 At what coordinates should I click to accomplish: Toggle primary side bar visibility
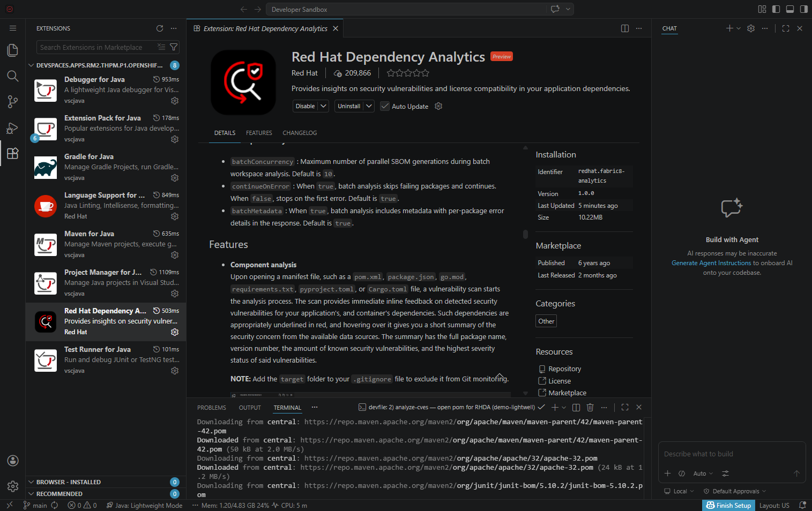tap(776, 9)
